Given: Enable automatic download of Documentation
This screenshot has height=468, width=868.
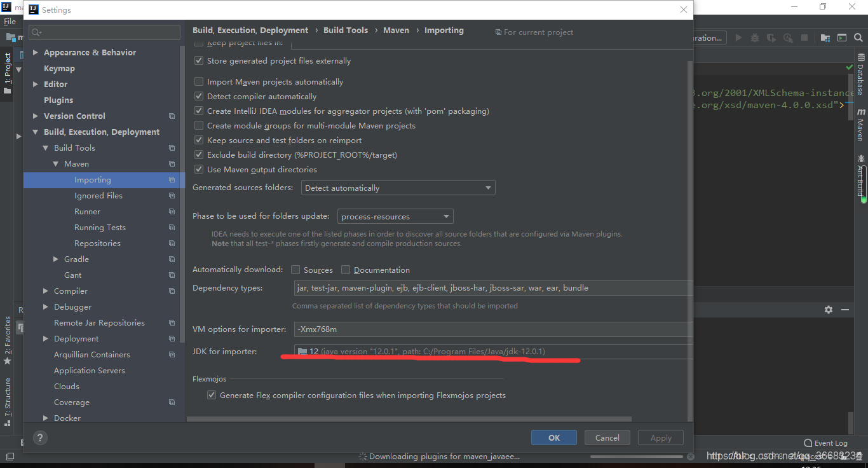Looking at the screenshot, I should pyautogui.click(x=346, y=270).
